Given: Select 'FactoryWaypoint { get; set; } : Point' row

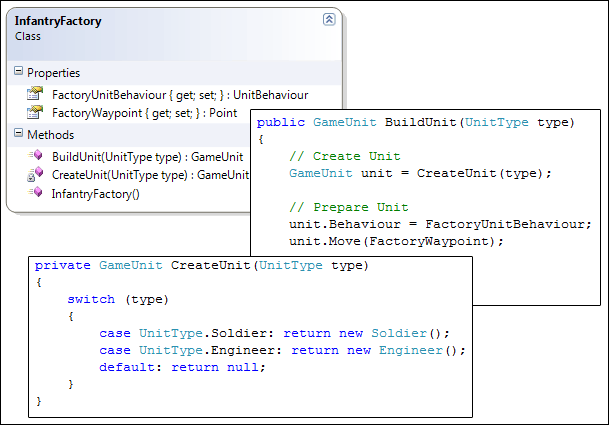Looking at the screenshot, I should pyautogui.click(x=144, y=113).
